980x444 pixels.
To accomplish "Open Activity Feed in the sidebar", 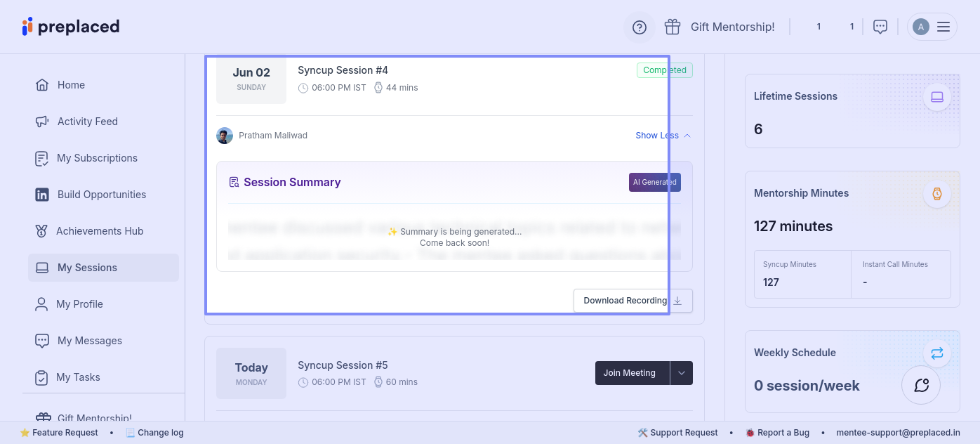I will [x=87, y=122].
